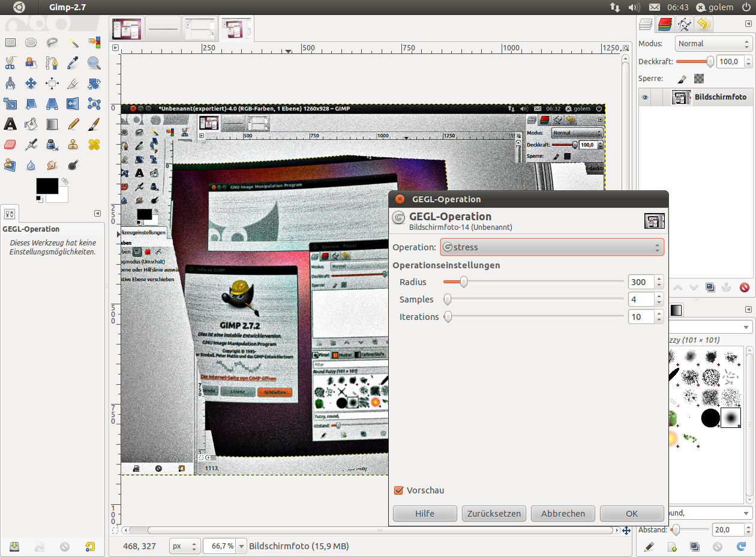756x557 pixels.
Task: Select the Paintbrush tool
Action: click(x=94, y=124)
